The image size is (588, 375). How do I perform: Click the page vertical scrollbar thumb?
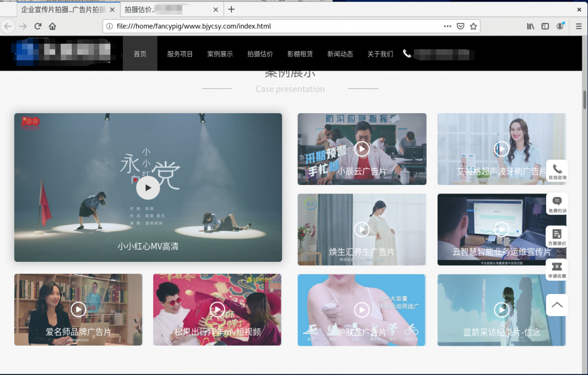[x=585, y=99]
